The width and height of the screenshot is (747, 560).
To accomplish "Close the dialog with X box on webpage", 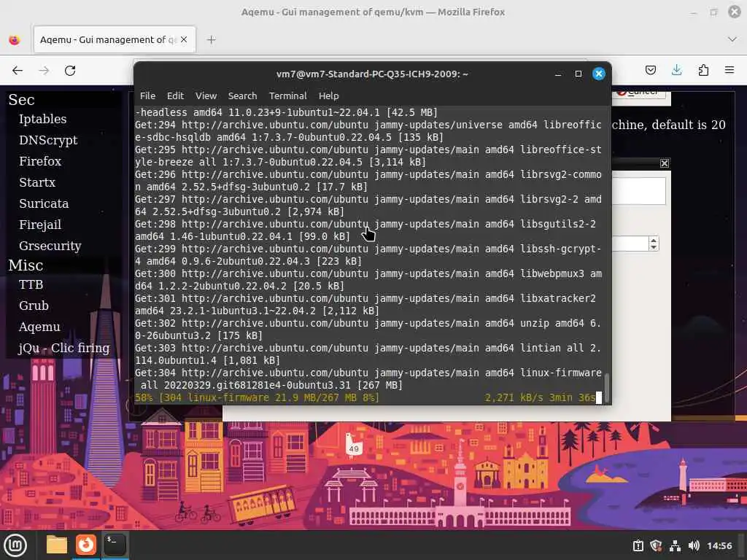I will 665,163.
